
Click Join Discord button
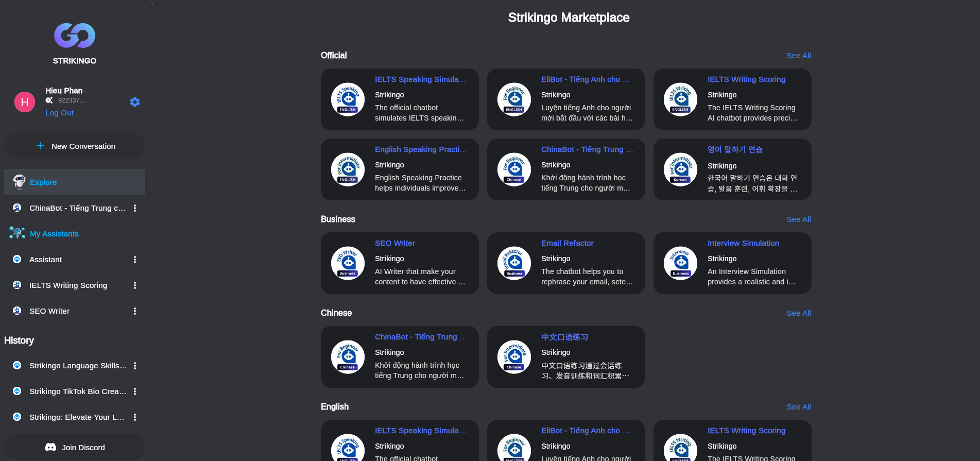pyautogui.click(x=75, y=447)
